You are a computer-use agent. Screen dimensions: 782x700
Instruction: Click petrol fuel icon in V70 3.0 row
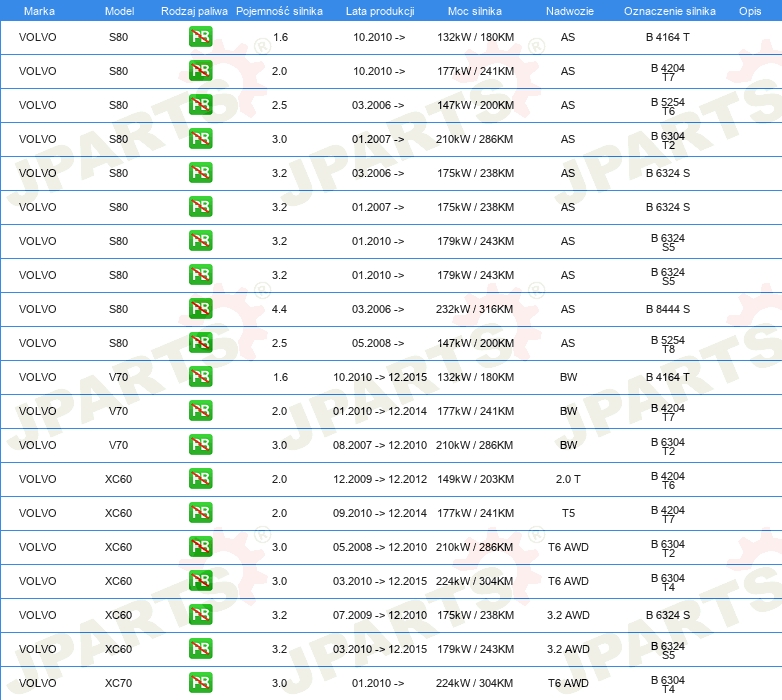coord(200,445)
